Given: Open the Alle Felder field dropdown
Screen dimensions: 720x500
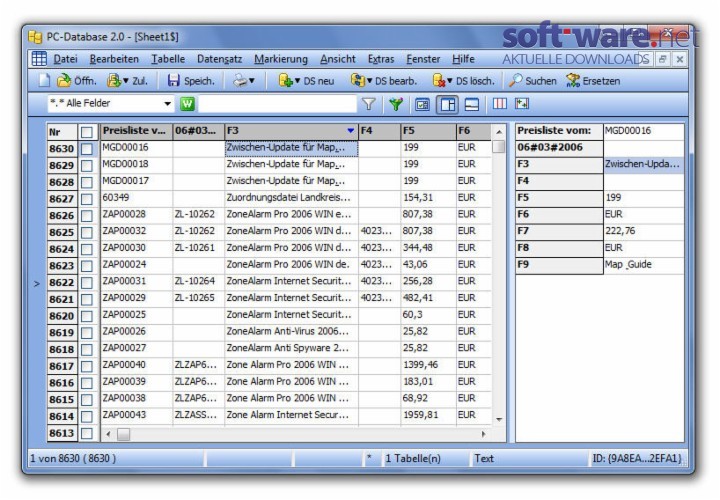Looking at the screenshot, I should tap(167, 104).
